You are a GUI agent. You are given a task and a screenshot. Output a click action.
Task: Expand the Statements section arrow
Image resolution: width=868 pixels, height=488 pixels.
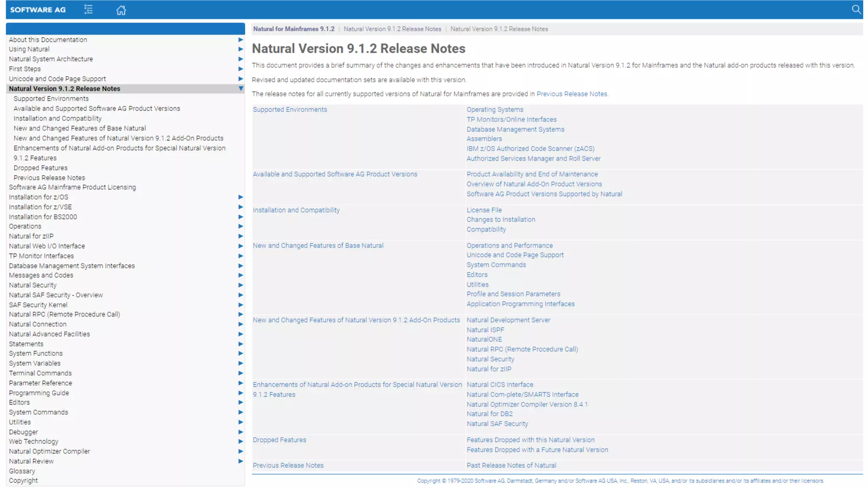[240, 344]
